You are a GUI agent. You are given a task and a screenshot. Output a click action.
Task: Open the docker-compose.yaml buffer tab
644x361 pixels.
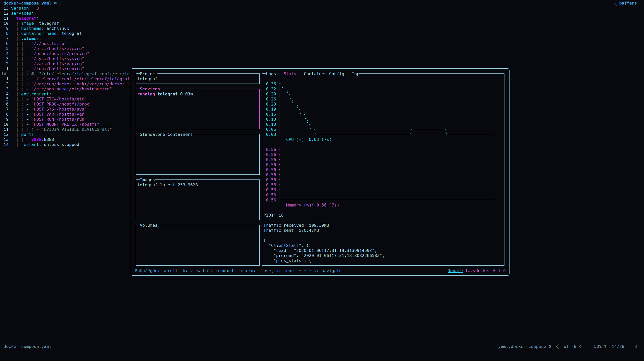pyautogui.click(x=27, y=3)
